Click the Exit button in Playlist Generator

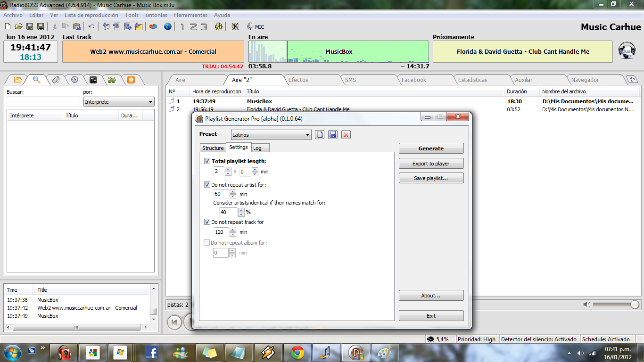(x=431, y=316)
